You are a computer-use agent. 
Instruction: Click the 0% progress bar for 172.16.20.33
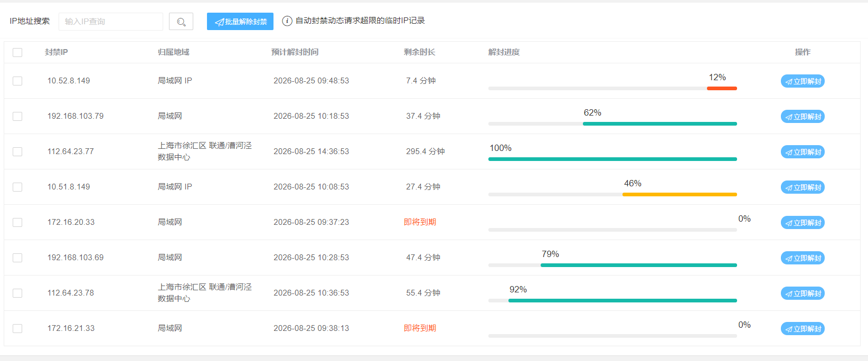(x=612, y=230)
